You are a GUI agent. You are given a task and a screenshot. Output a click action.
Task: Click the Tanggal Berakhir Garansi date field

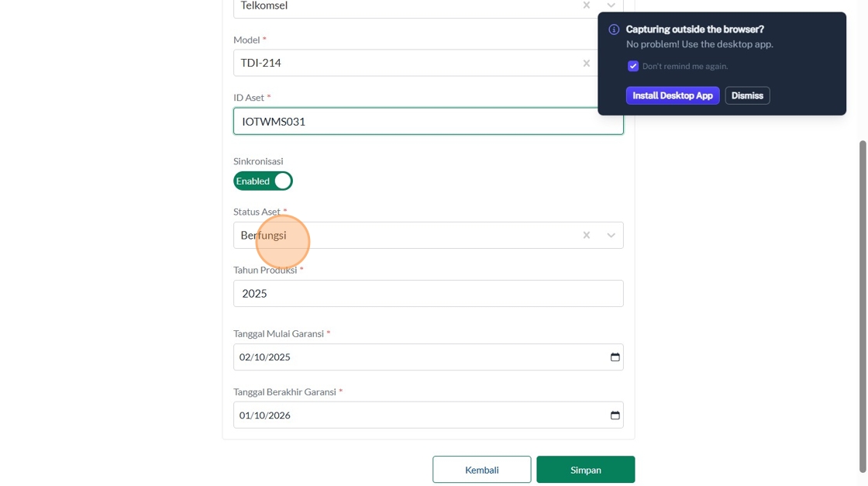point(418,415)
